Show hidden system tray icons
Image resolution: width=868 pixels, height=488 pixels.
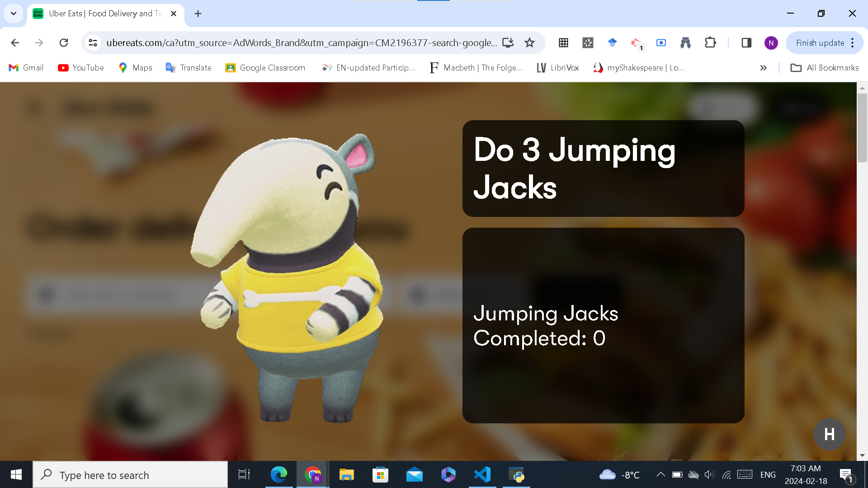(660, 474)
